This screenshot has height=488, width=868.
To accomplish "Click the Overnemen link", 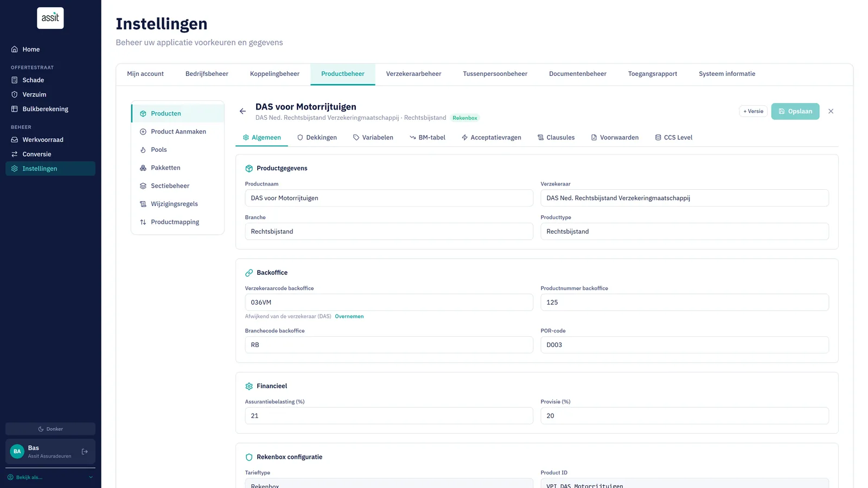I will [349, 317].
